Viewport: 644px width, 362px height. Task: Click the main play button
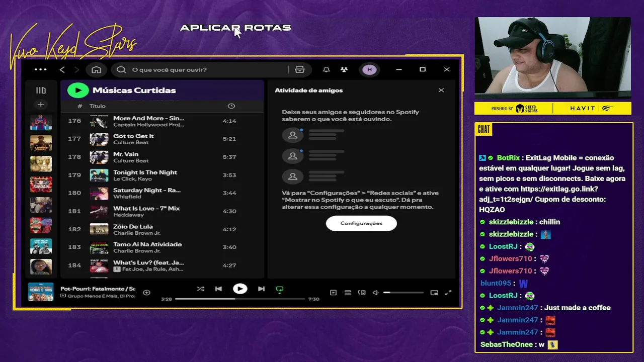240,289
